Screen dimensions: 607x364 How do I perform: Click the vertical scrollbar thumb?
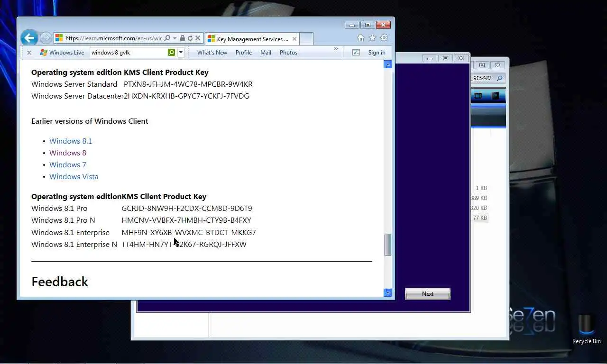[388, 245]
